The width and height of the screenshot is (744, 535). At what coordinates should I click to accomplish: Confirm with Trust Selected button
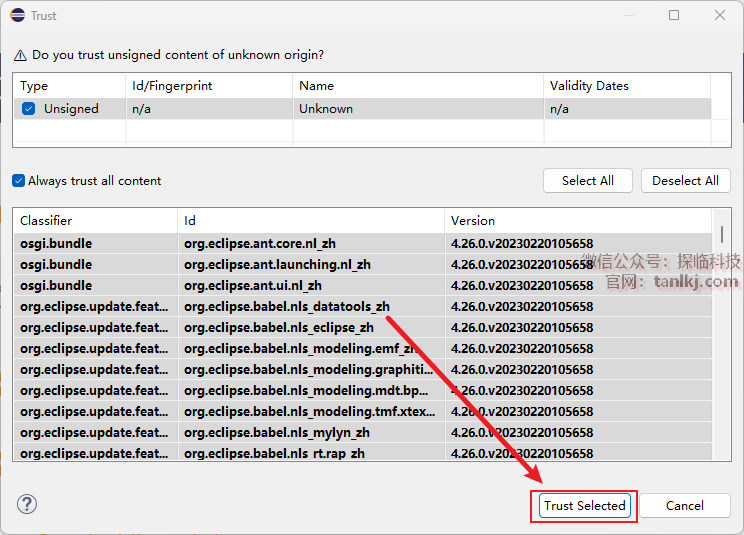pos(585,505)
